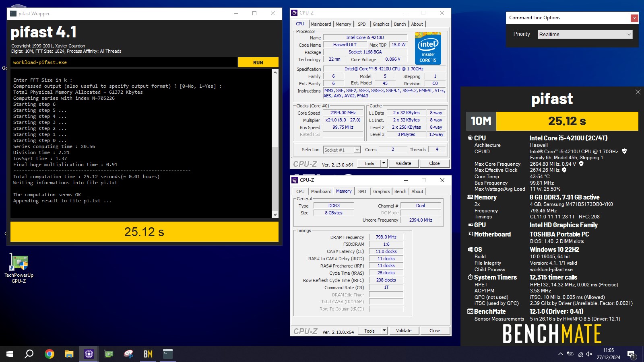Click the Memory section icon in BenchMate panel

tap(470, 197)
